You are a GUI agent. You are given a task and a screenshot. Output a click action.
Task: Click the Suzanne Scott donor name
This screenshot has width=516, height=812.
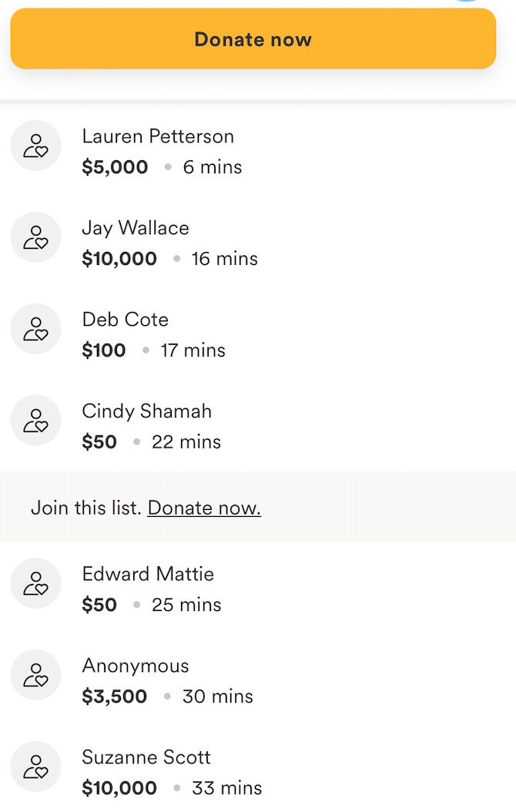146,757
